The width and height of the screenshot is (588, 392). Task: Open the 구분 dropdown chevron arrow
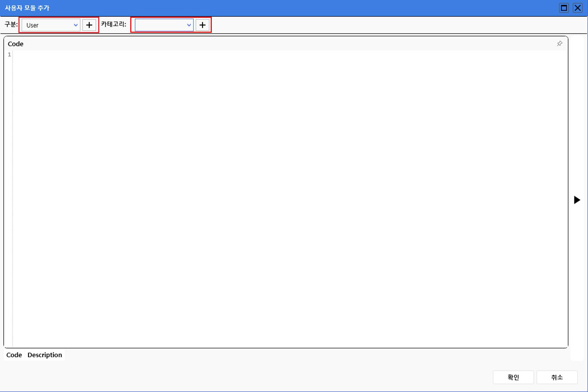(76, 25)
